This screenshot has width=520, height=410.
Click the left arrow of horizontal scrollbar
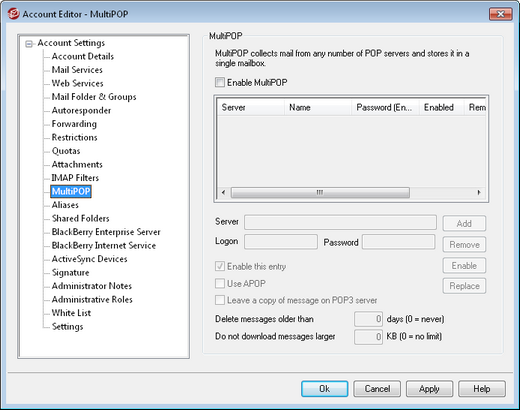pyautogui.click(x=224, y=192)
